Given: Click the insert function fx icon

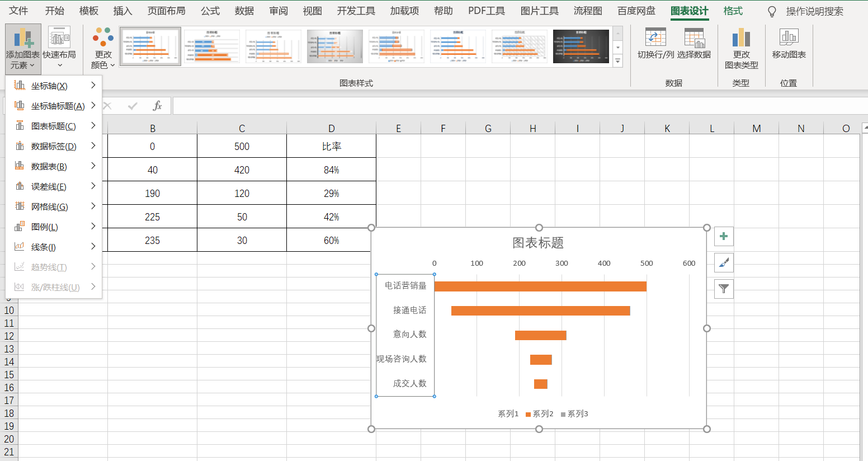Looking at the screenshot, I should point(158,106).
